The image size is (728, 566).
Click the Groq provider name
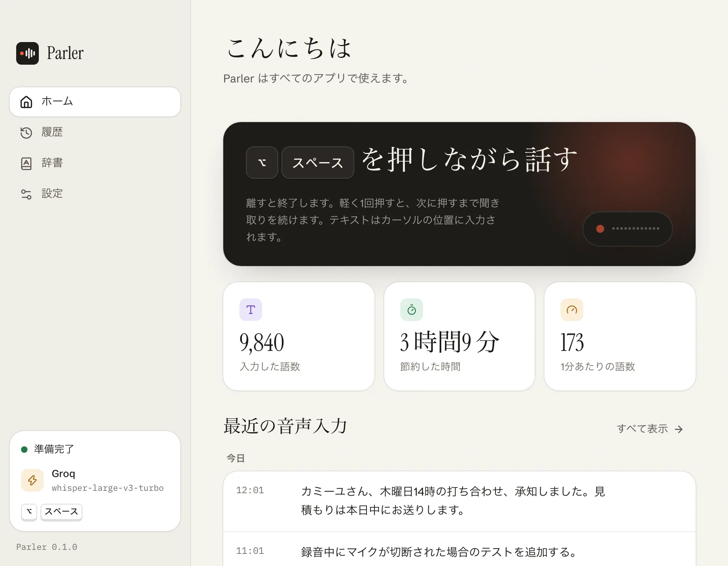pyautogui.click(x=63, y=473)
